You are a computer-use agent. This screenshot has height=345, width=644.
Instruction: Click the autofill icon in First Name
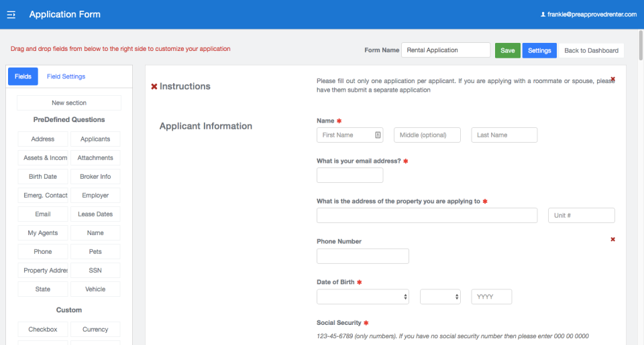point(378,135)
